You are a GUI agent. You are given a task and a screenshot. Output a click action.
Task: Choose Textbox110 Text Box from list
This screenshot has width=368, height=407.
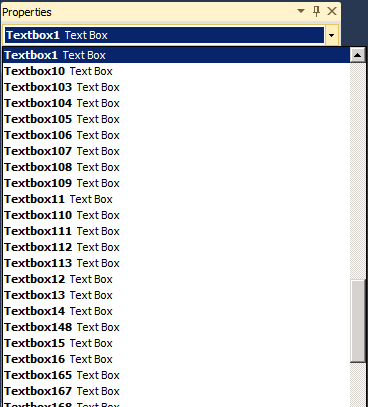(x=176, y=215)
